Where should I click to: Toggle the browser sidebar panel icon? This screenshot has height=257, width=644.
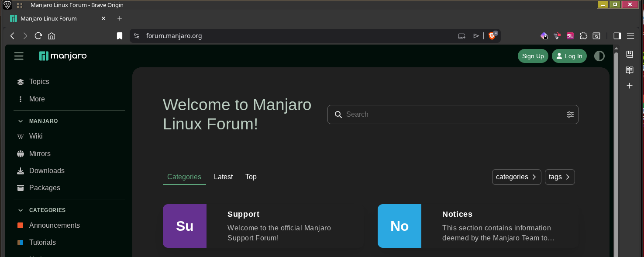coord(617,36)
